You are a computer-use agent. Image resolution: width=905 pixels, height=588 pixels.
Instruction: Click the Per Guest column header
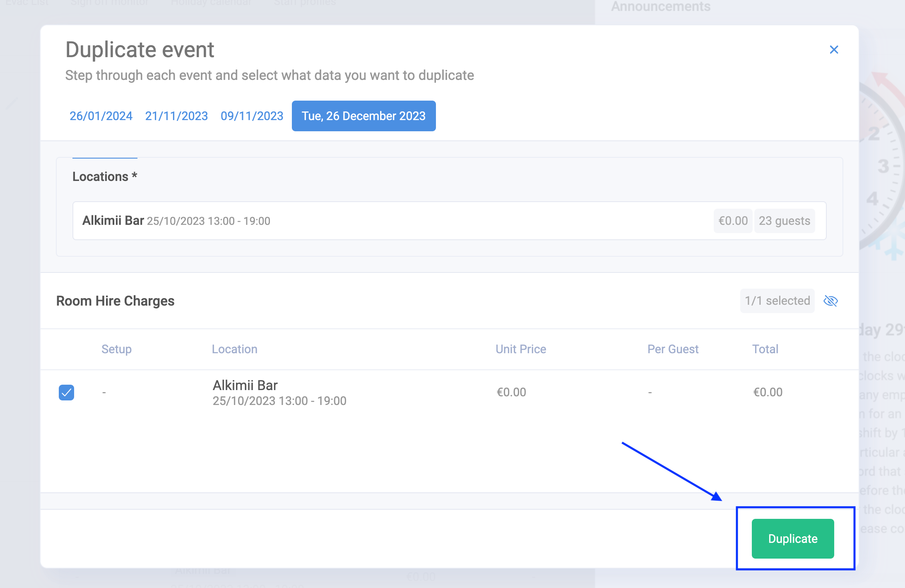[x=673, y=349]
